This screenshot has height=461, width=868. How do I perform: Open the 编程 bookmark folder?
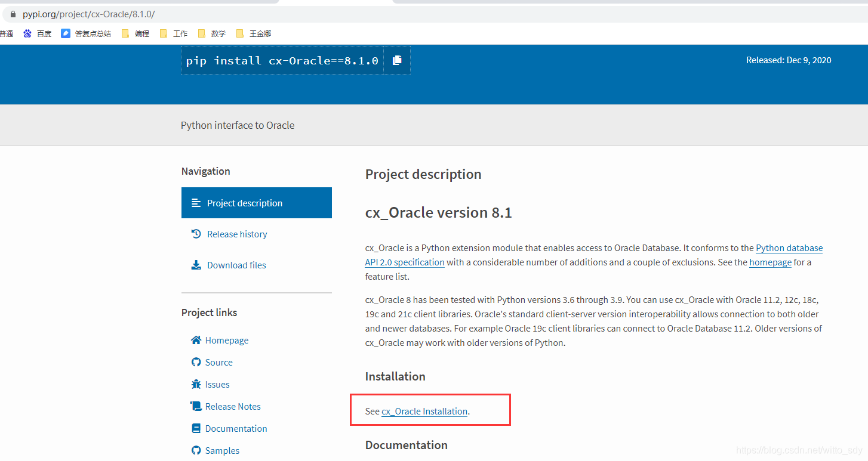coord(135,33)
